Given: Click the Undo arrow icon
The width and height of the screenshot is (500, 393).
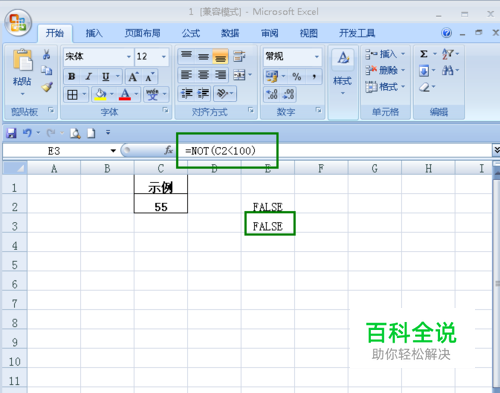Looking at the screenshot, I should 27,133.
